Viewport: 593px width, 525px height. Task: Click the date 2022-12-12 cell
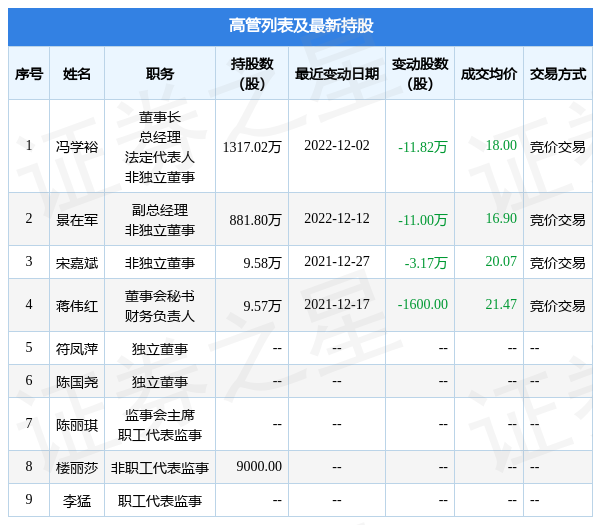(x=337, y=218)
